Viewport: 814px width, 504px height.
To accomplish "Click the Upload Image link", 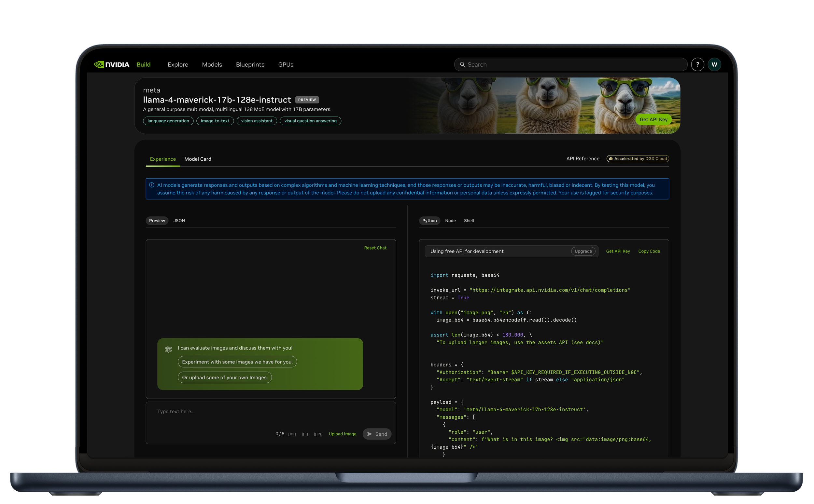I will pyautogui.click(x=342, y=434).
